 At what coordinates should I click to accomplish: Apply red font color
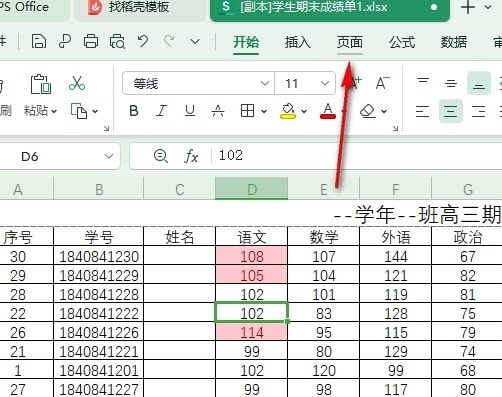point(328,111)
